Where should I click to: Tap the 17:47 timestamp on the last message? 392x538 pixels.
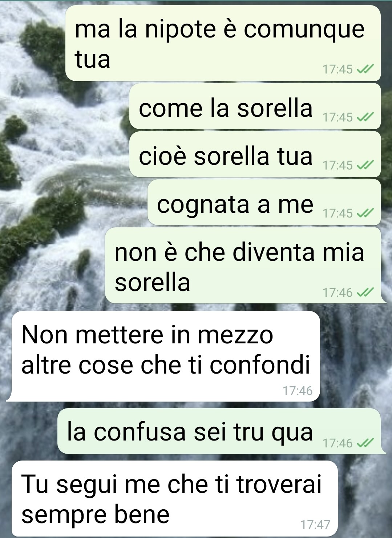tap(315, 525)
